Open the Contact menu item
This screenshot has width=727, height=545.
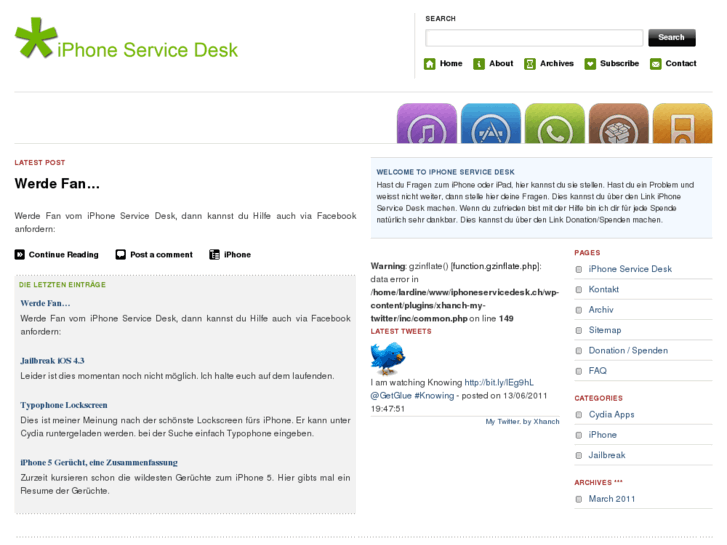coord(681,64)
